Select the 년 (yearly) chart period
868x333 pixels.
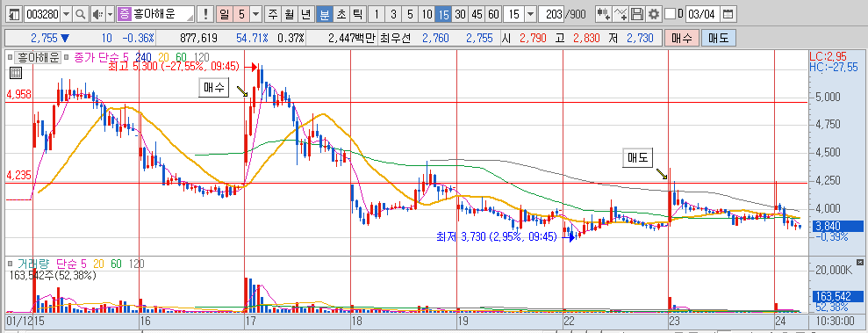coord(305,14)
